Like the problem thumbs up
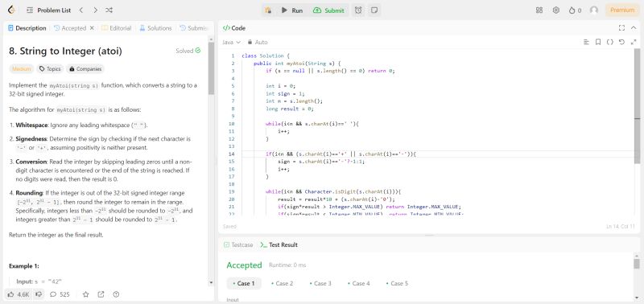 18,294
